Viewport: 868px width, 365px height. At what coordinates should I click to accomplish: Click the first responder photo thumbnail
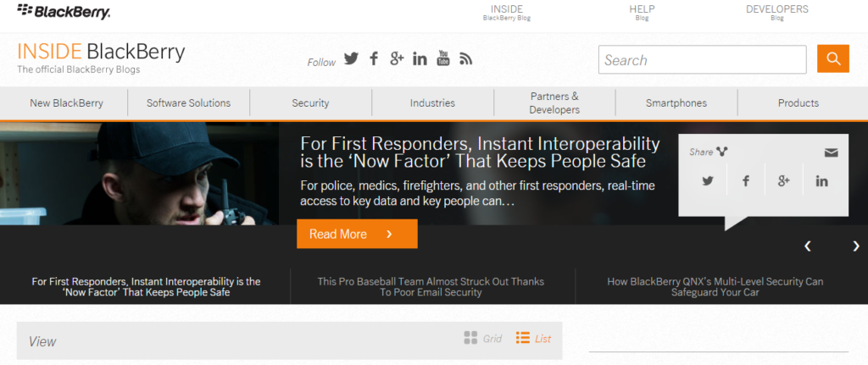140,174
